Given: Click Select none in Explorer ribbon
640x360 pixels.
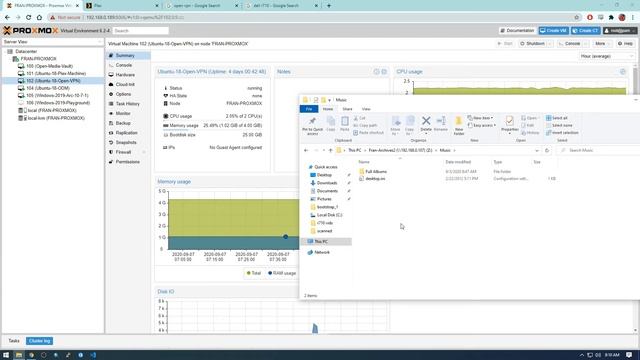Looking at the screenshot, I should click(x=559, y=125).
